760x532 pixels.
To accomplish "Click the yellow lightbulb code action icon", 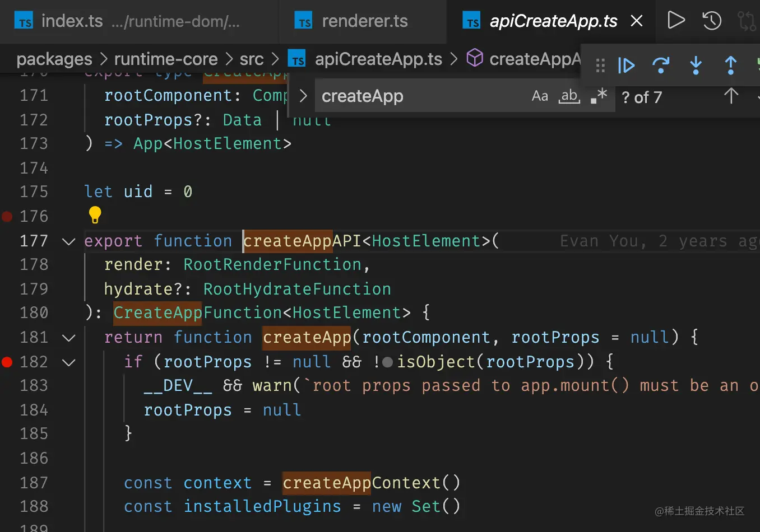I will [95, 215].
